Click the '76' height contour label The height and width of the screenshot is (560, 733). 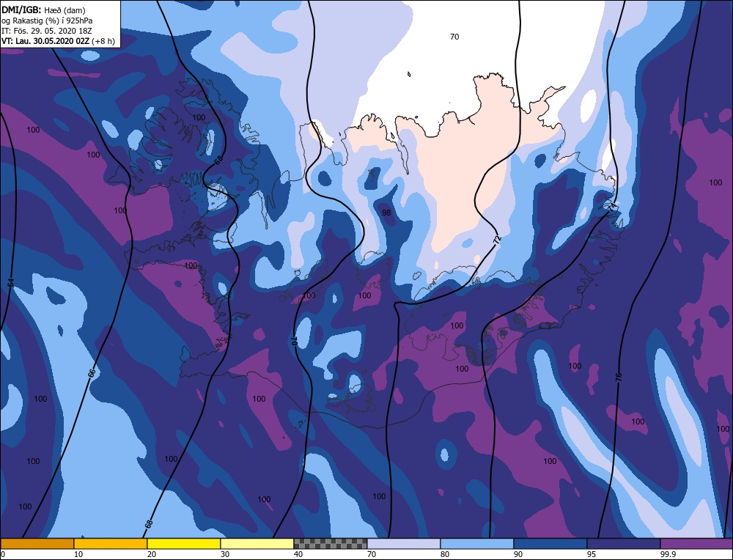pos(619,377)
